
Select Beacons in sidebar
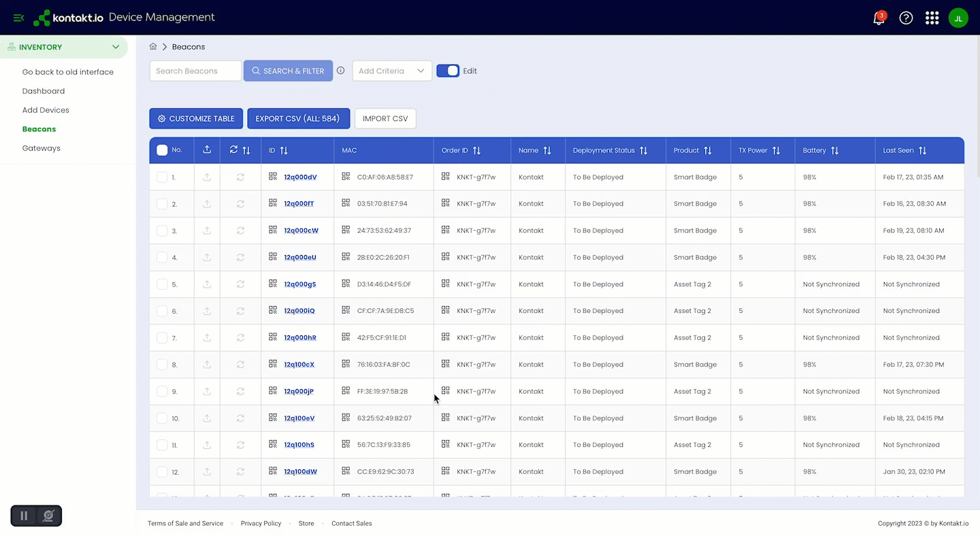coord(39,129)
